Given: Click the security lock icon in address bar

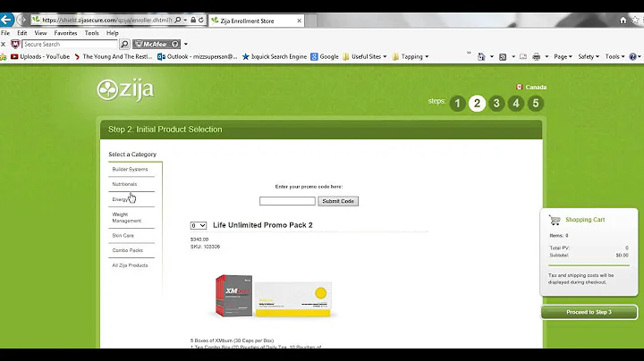Looking at the screenshot, I should pyautogui.click(x=193, y=20).
